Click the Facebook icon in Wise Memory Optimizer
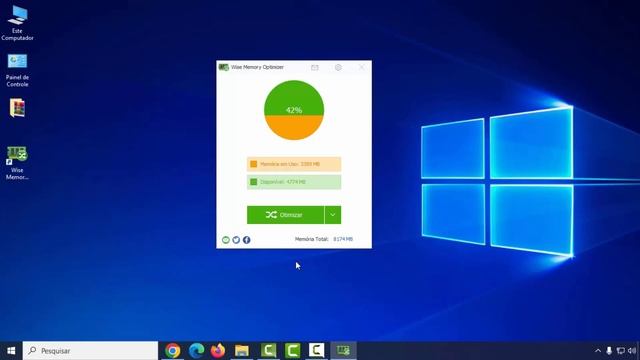The image size is (640, 360). coord(247,240)
